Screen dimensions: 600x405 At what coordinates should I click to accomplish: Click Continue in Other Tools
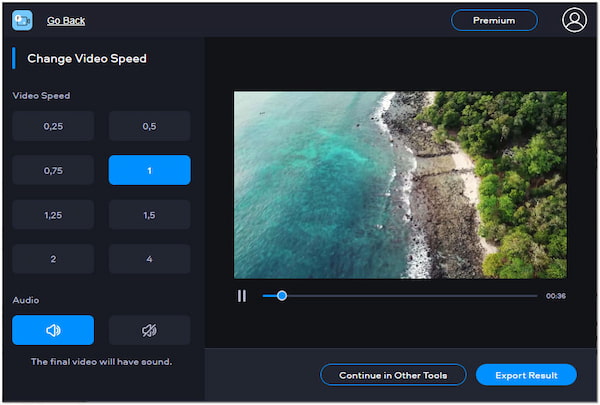393,375
